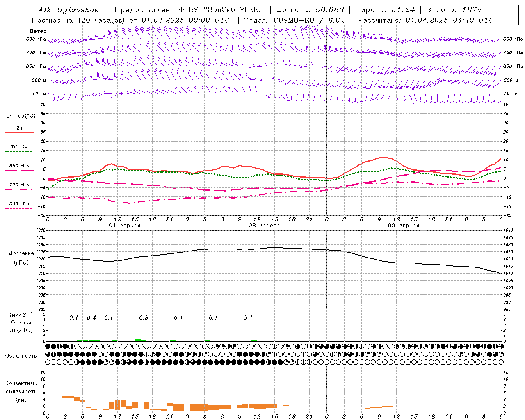Click the (гПа) pressure unit label
This screenshot has width=525, height=420.
(x=21, y=263)
